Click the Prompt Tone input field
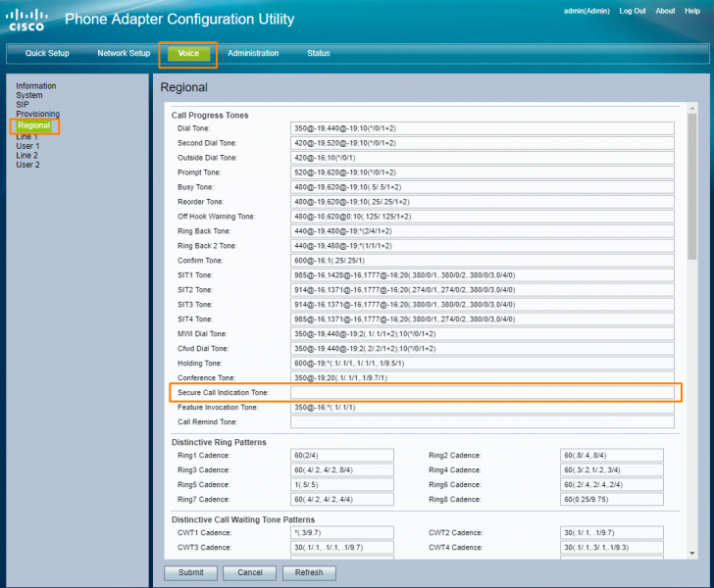 [483, 172]
